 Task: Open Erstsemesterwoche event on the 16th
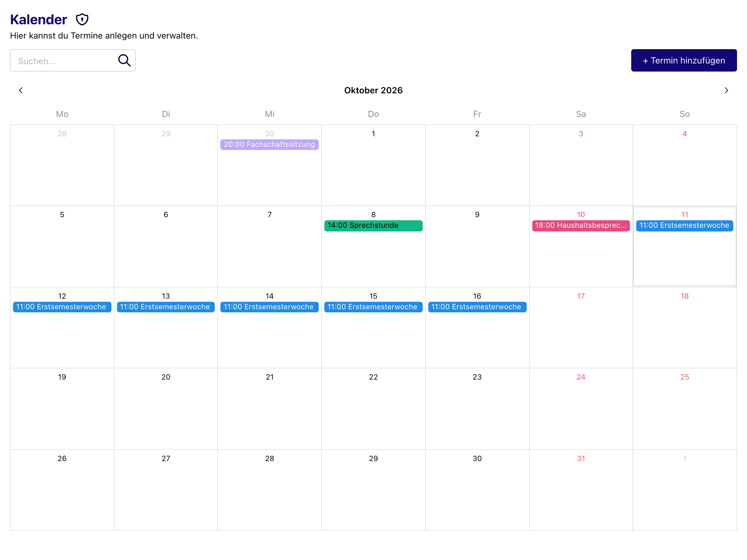click(477, 307)
